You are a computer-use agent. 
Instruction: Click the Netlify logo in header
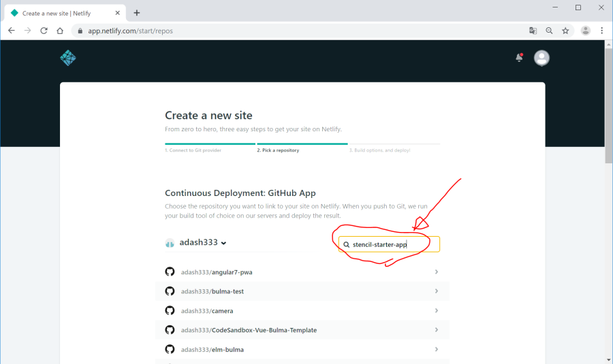point(68,58)
